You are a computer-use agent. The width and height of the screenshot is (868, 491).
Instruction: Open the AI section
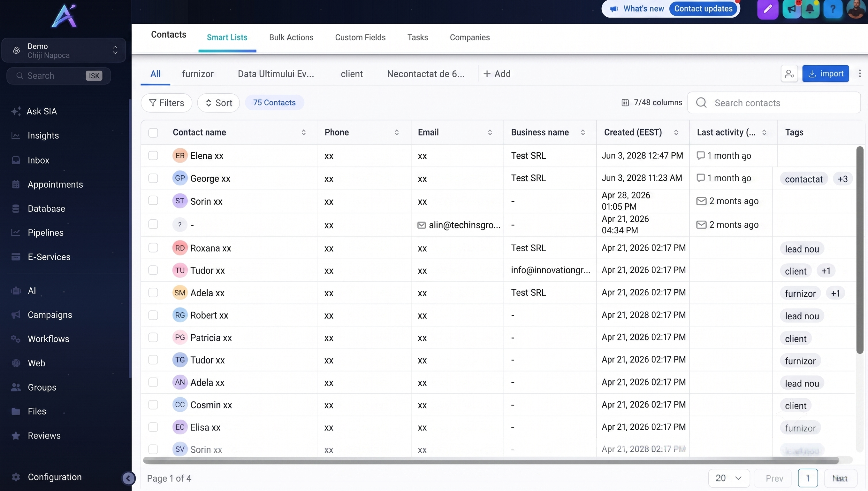[24, 291]
